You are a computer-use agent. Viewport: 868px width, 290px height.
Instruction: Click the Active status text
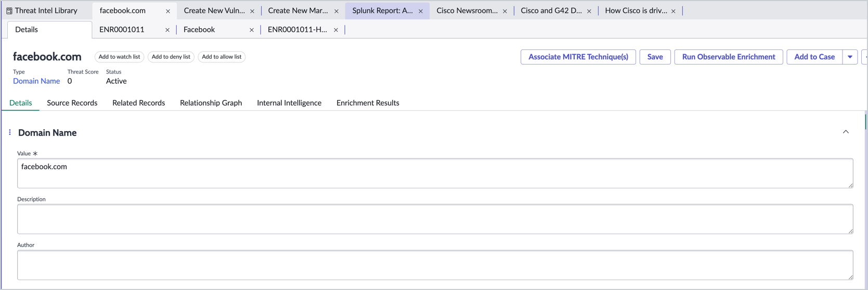116,81
